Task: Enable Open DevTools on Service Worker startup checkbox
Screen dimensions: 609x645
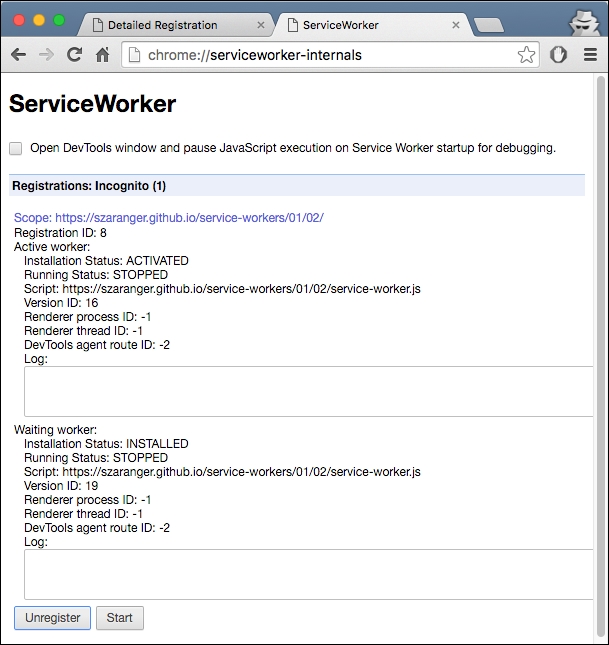Action: [16, 149]
